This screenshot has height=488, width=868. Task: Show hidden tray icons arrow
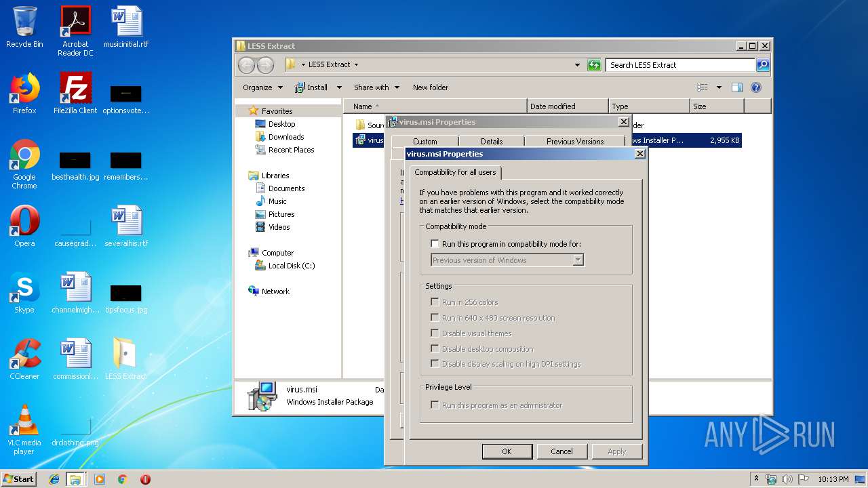[x=756, y=479]
